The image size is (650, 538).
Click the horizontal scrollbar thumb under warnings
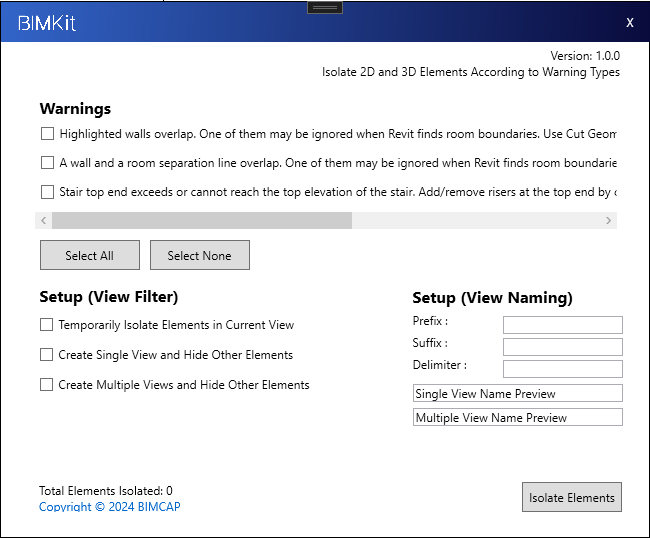(202, 221)
